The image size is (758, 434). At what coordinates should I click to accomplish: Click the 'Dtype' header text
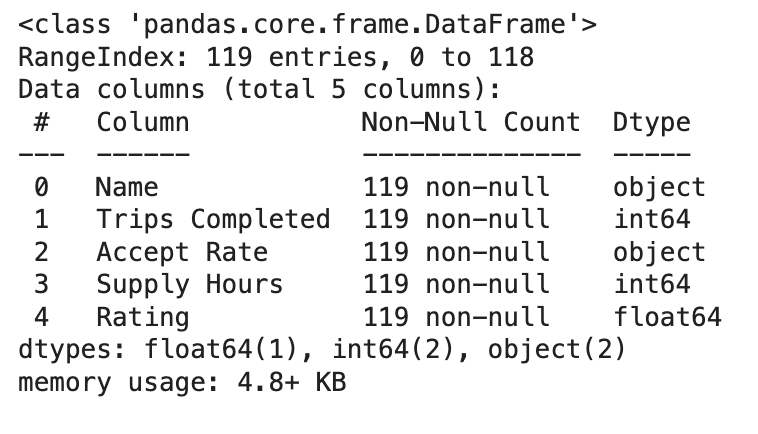pyautogui.click(x=652, y=123)
